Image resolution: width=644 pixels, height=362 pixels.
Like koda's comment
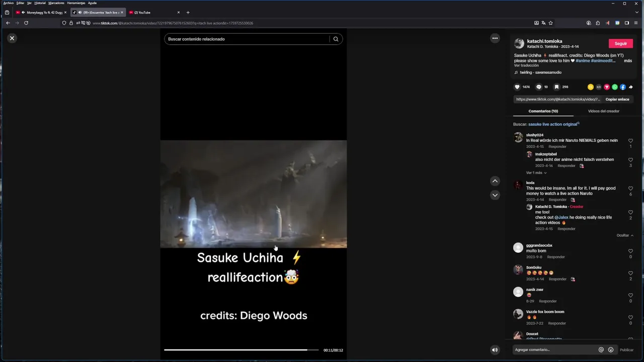[x=630, y=189]
